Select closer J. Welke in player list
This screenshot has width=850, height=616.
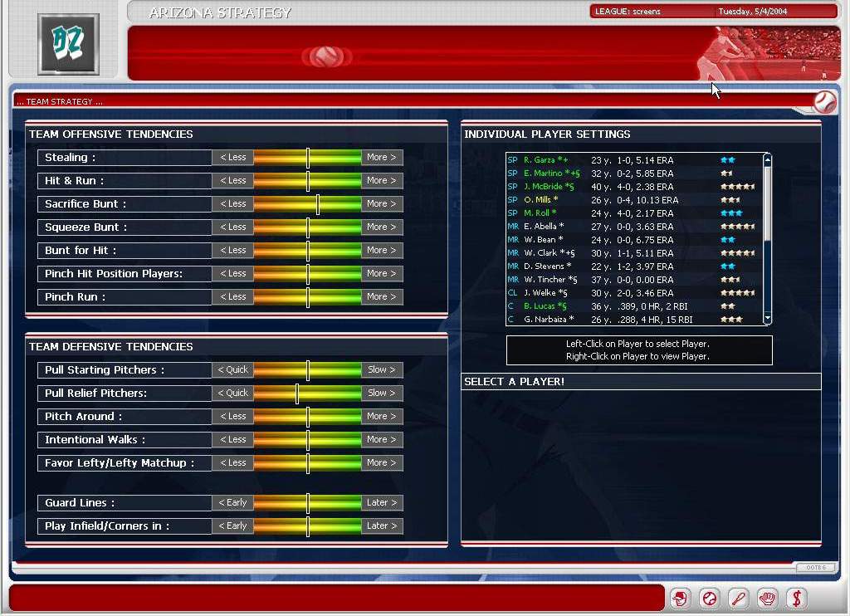click(x=545, y=293)
